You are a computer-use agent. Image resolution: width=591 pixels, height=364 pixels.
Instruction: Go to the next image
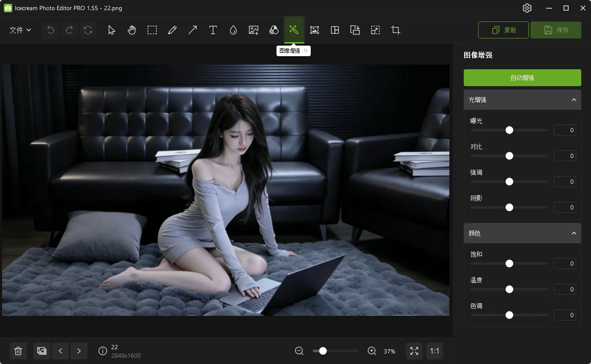pos(79,351)
